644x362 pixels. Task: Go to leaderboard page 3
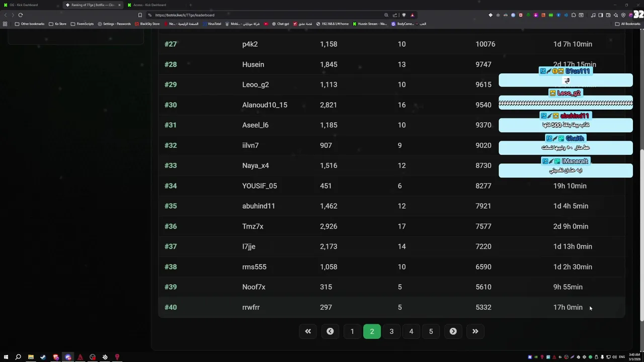point(391,331)
